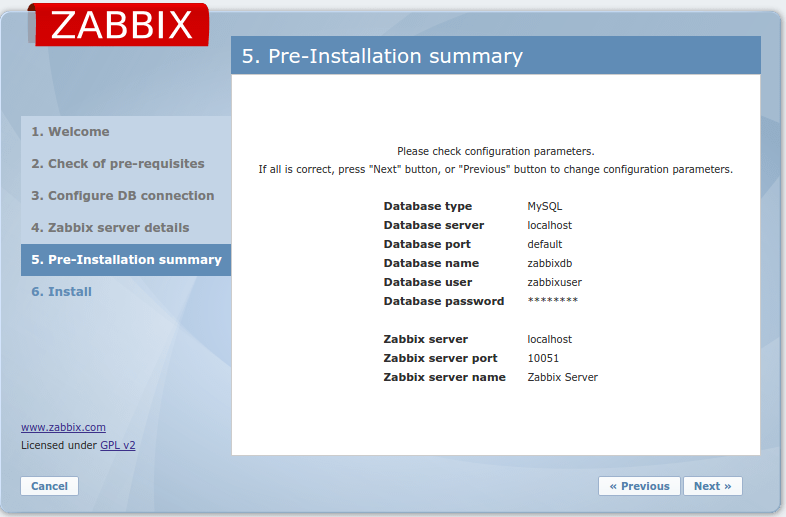Click the Zabbix Server name value

(x=562, y=378)
